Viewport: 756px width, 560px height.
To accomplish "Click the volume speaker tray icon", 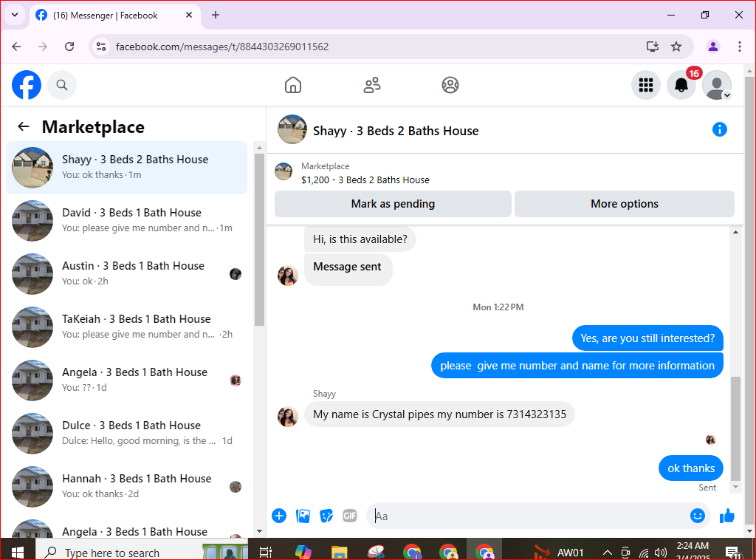I will [661, 553].
